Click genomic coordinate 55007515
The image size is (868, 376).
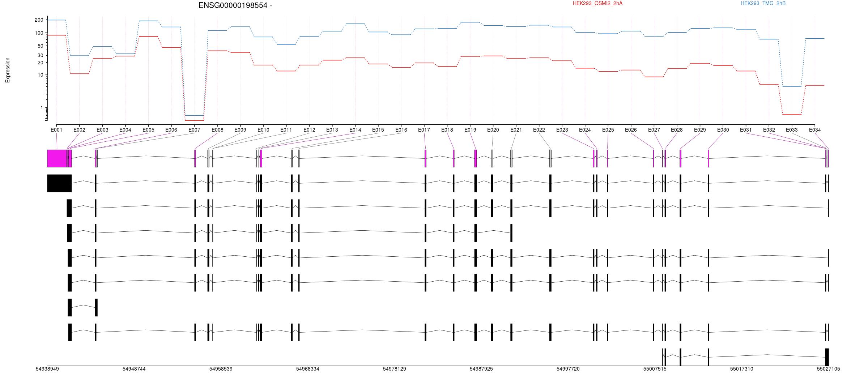click(655, 369)
